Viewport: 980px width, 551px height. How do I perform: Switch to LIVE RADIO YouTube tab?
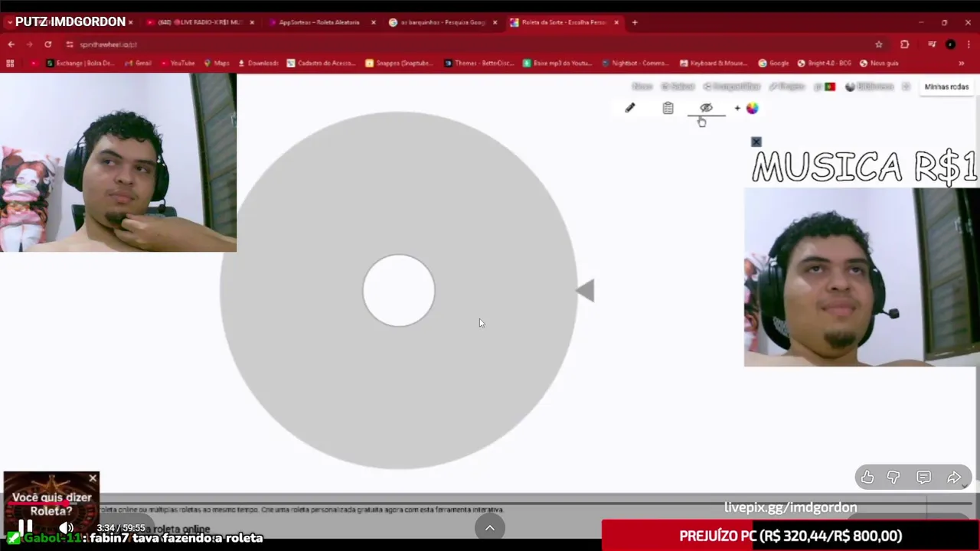coord(199,22)
